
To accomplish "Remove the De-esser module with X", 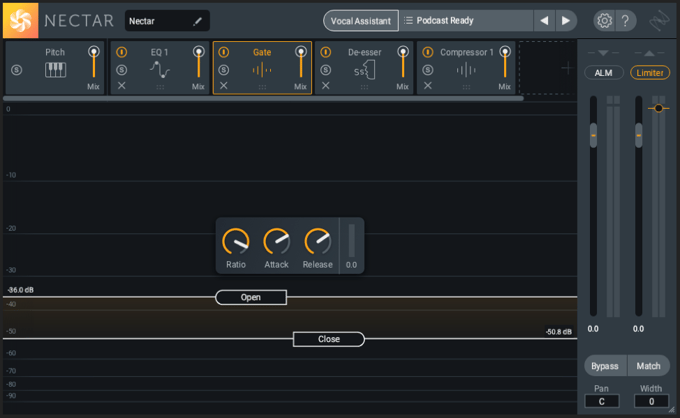I will [326, 86].
